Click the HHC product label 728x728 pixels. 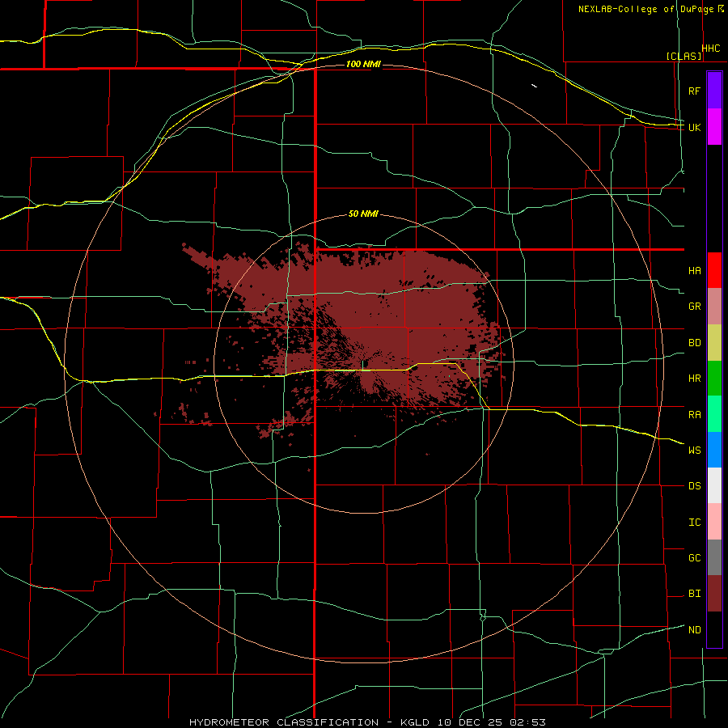pos(711,49)
